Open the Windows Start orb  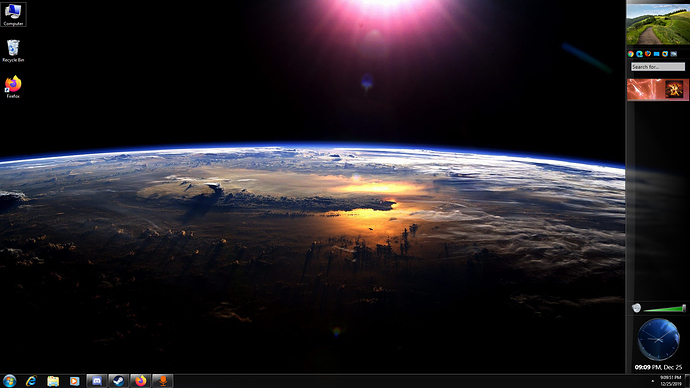[9, 381]
